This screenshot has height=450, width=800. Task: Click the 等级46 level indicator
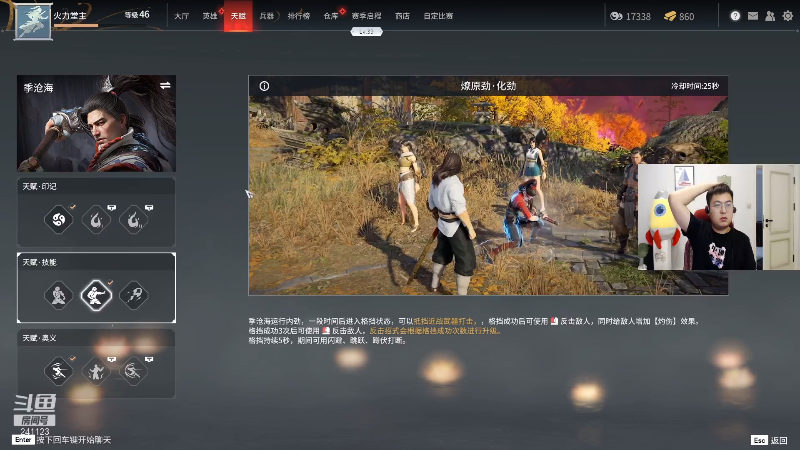point(137,15)
